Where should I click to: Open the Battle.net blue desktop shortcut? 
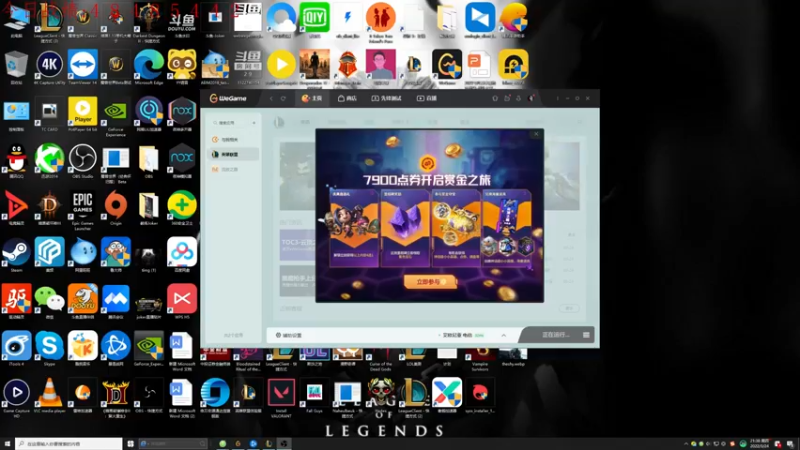click(x=116, y=348)
